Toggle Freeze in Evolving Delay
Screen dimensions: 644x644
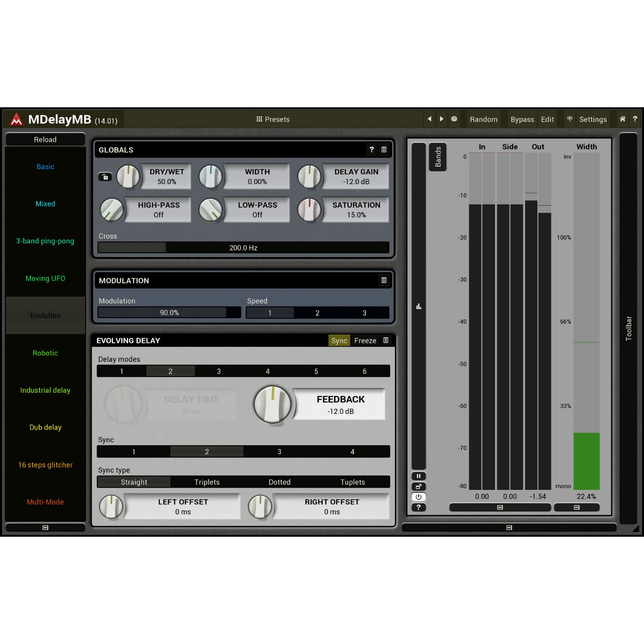pos(365,340)
